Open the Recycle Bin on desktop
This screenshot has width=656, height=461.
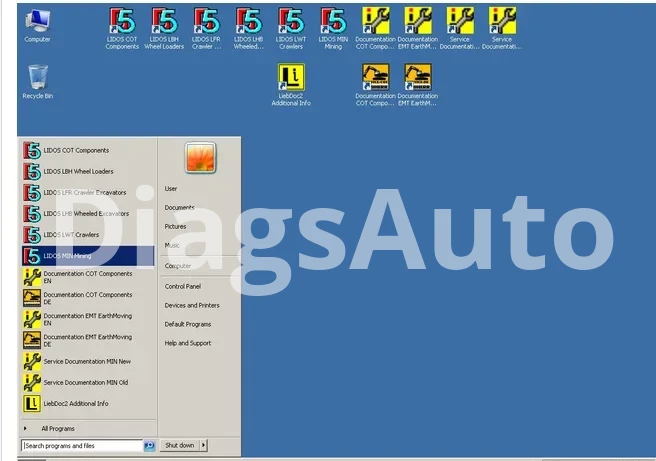pos(37,82)
